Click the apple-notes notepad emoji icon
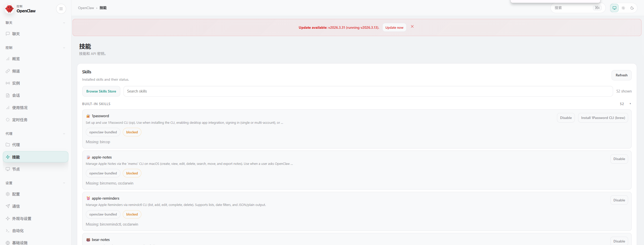The height and width of the screenshot is (245, 644). click(88, 157)
